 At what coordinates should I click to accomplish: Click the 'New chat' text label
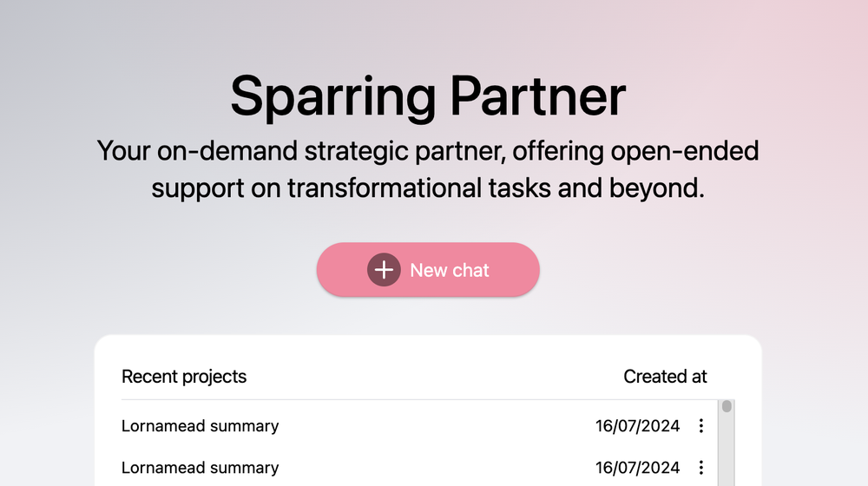click(x=450, y=270)
